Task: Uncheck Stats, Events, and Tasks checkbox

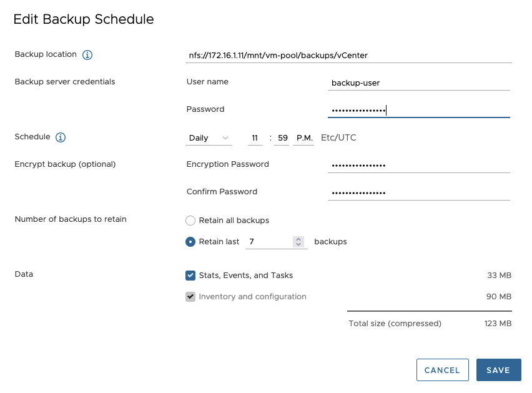Action: (x=190, y=276)
